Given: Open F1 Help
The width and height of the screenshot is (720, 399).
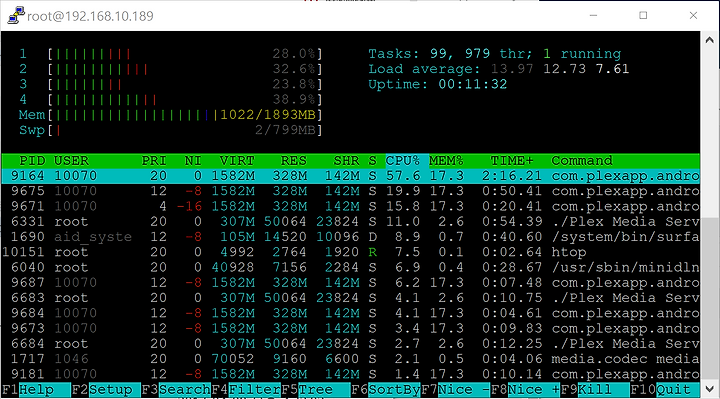Looking at the screenshot, I should pyautogui.click(x=36, y=390).
